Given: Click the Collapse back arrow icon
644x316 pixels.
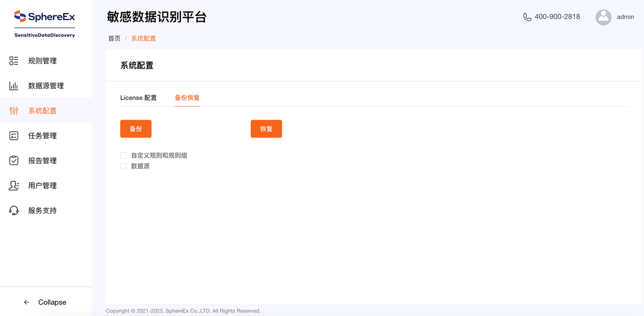Looking at the screenshot, I should pos(26,302).
